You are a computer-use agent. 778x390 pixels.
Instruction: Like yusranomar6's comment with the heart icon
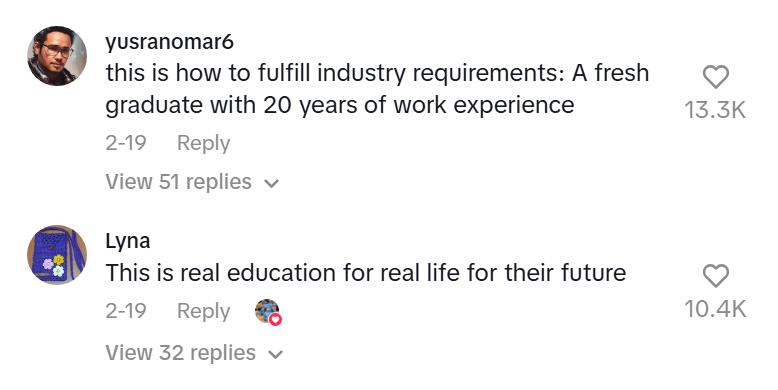click(x=715, y=77)
